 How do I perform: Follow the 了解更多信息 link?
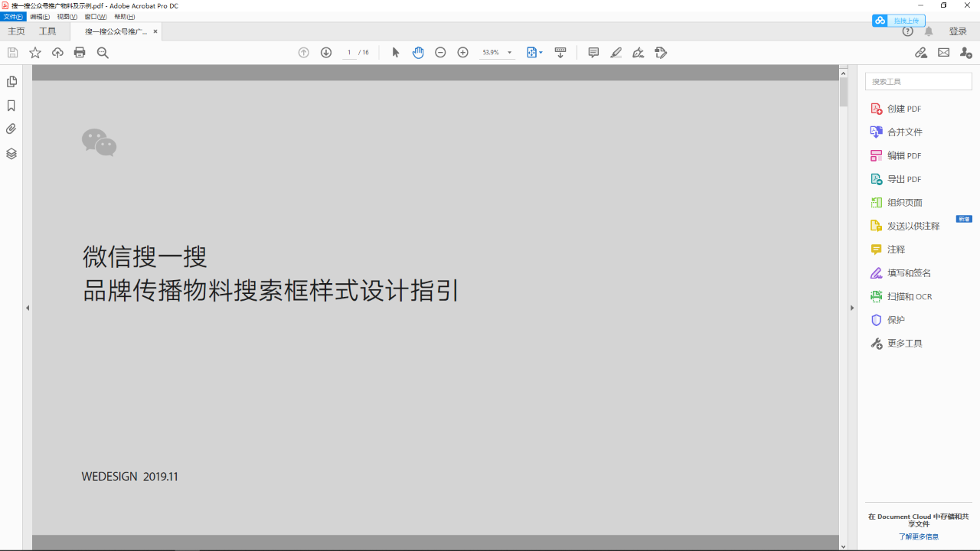click(919, 537)
